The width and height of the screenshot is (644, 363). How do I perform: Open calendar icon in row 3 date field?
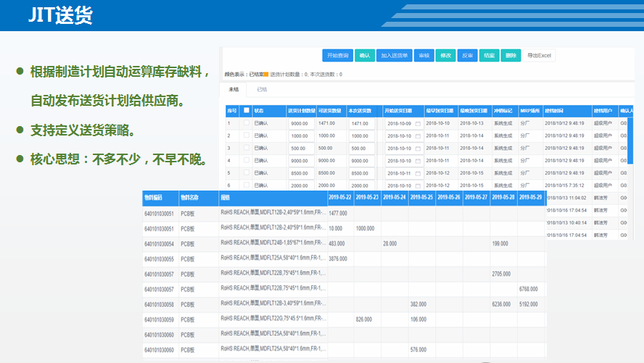[x=418, y=149]
